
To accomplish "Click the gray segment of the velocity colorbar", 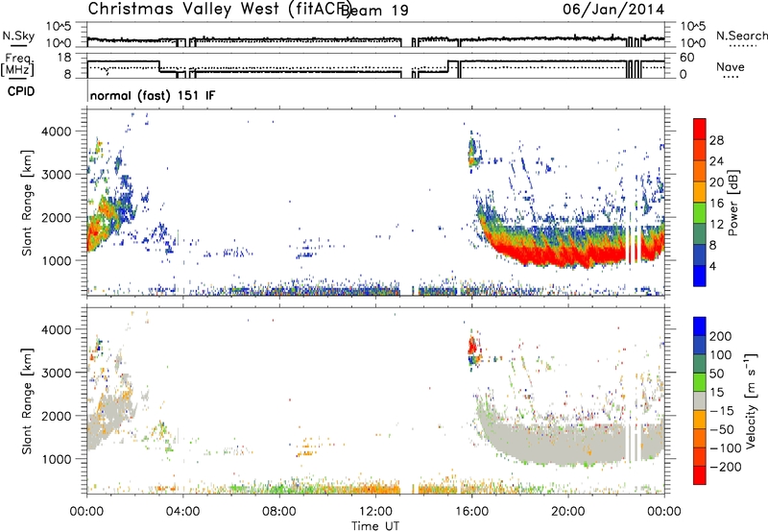I will [x=700, y=400].
